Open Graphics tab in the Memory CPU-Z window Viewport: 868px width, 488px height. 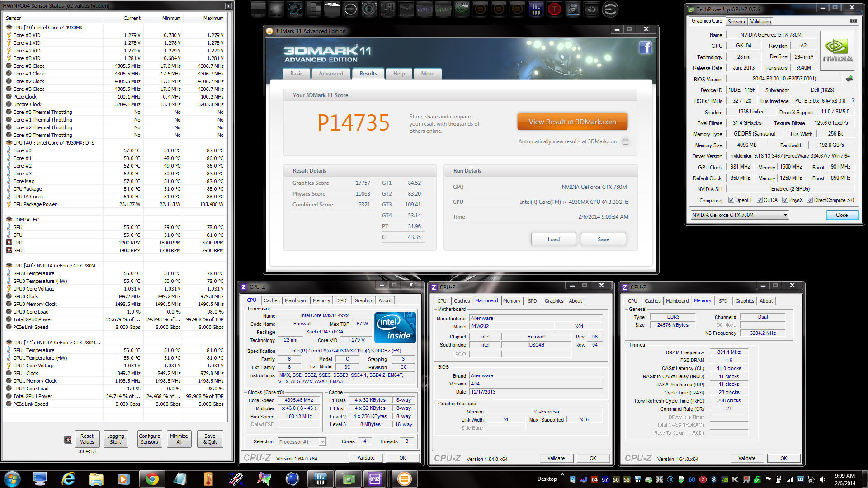(745, 301)
